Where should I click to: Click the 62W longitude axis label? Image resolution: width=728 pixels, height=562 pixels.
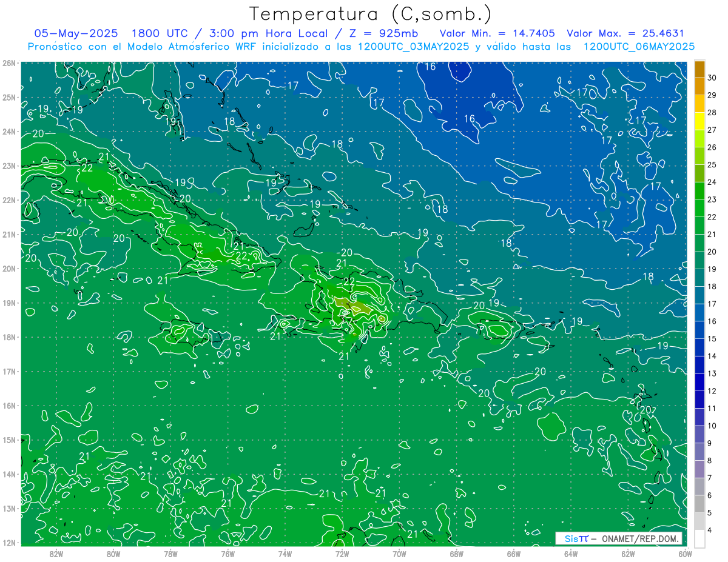point(628,553)
